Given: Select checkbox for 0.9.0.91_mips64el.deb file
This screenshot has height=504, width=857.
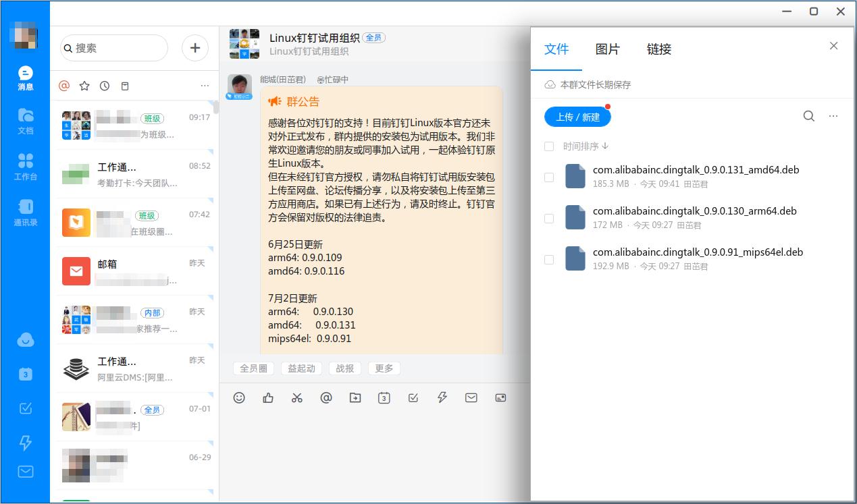Looking at the screenshot, I should 549,259.
